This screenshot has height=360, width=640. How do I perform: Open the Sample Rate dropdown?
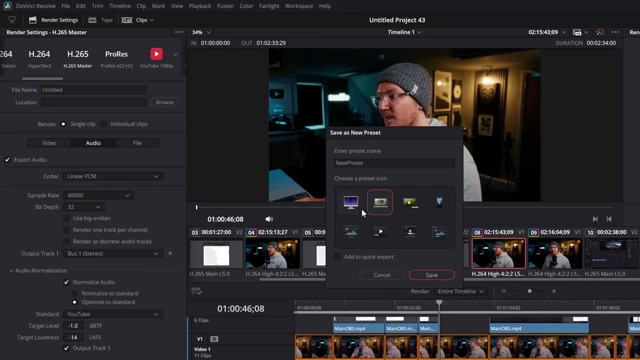98,196
